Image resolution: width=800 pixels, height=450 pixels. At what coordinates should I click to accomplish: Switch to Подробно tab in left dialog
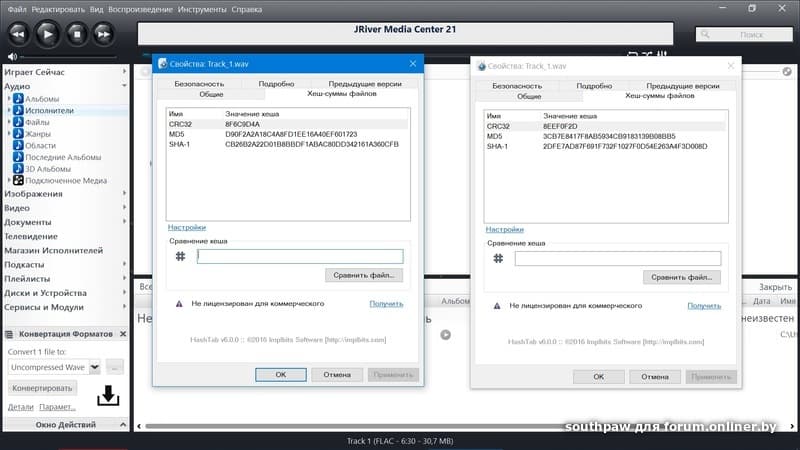pos(276,85)
